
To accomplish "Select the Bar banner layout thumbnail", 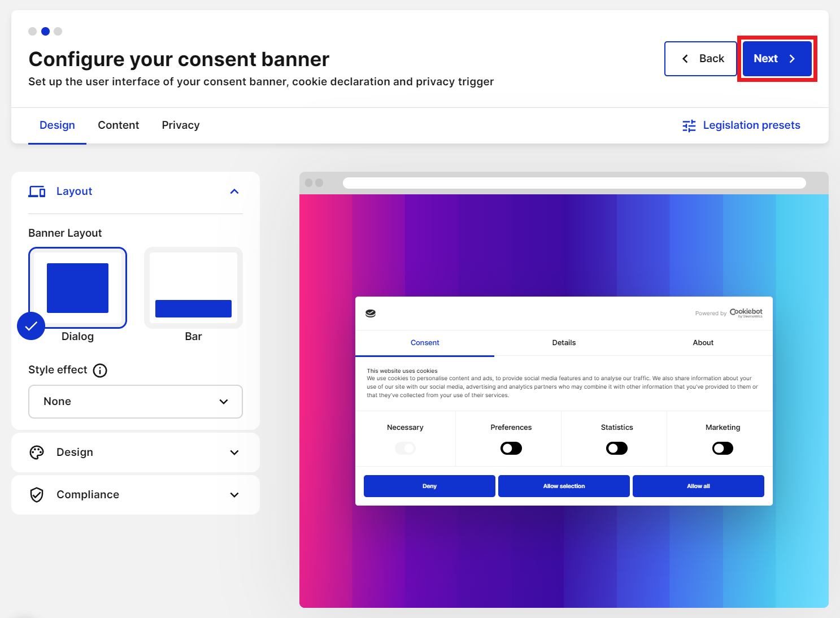I will click(x=193, y=288).
